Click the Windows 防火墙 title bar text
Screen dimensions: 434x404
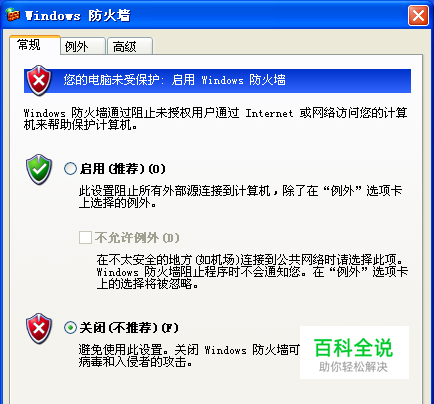pyautogui.click(x=78, y=15)
